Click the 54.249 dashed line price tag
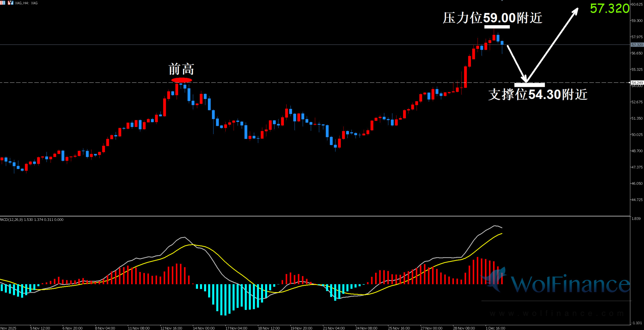This screenshot has width=644, height=330. point(637,82)
